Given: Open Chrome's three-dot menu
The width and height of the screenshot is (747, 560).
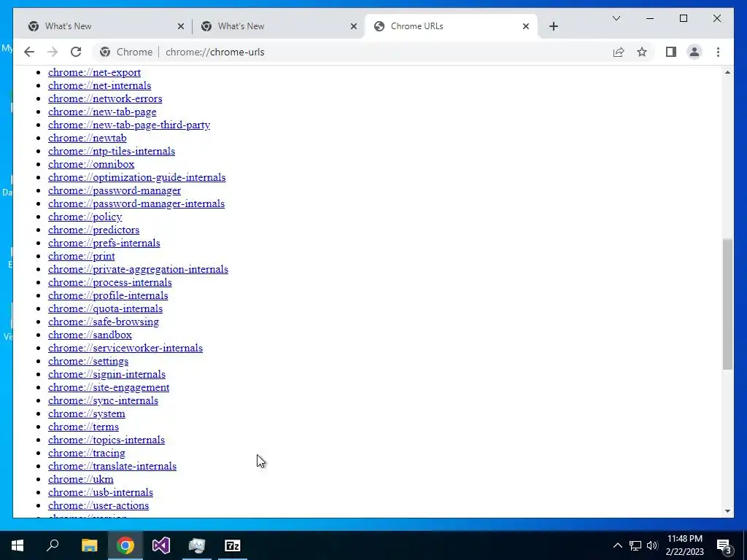Looking at the screenshot, I should 718,52.
